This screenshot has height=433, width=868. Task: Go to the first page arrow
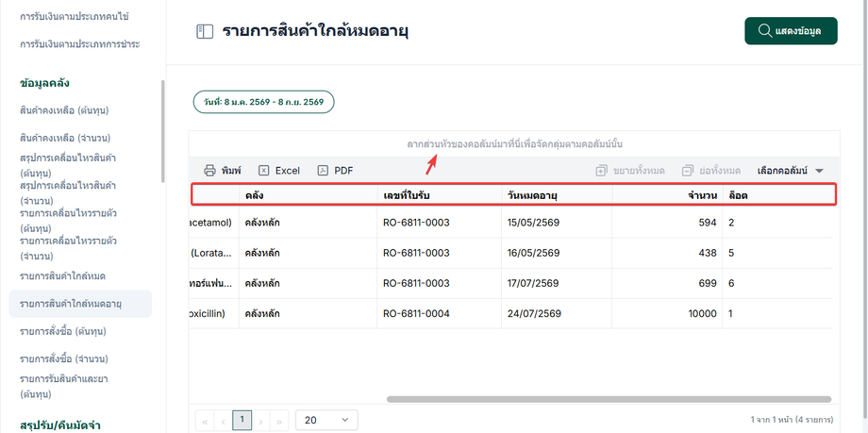pyautogui.click(x=205, y=421)
